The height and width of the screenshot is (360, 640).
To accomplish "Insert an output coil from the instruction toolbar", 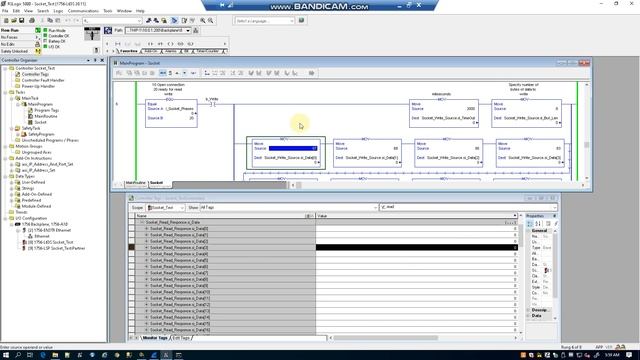I will pos(171,44).
